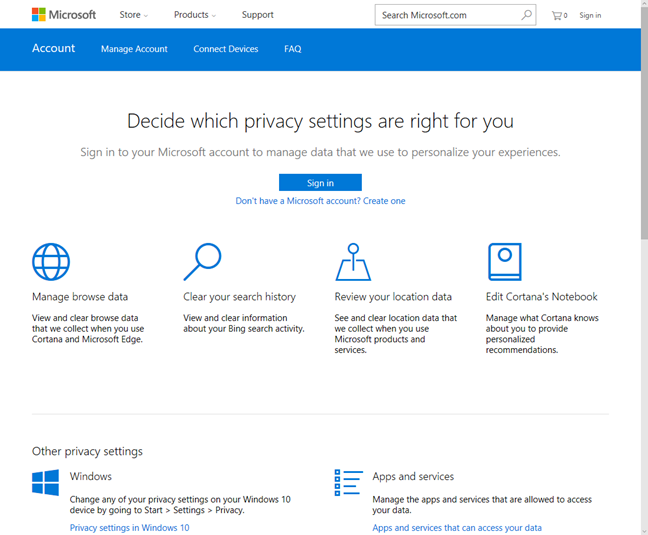Click Sign in in the top header

pos(590,15)
